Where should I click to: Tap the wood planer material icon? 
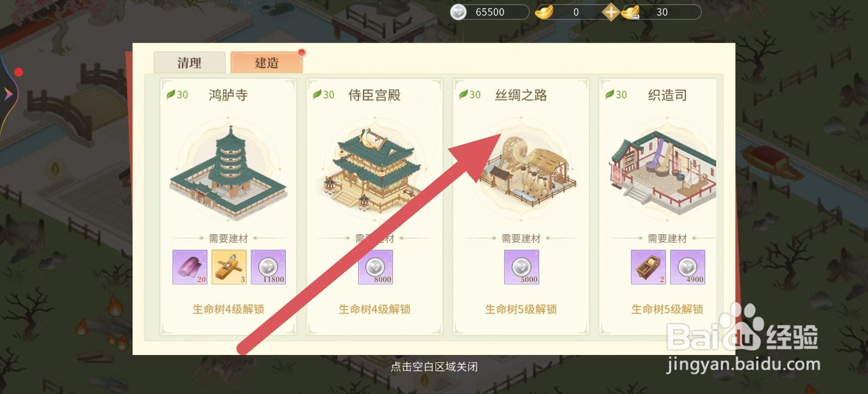click(229, 267)
